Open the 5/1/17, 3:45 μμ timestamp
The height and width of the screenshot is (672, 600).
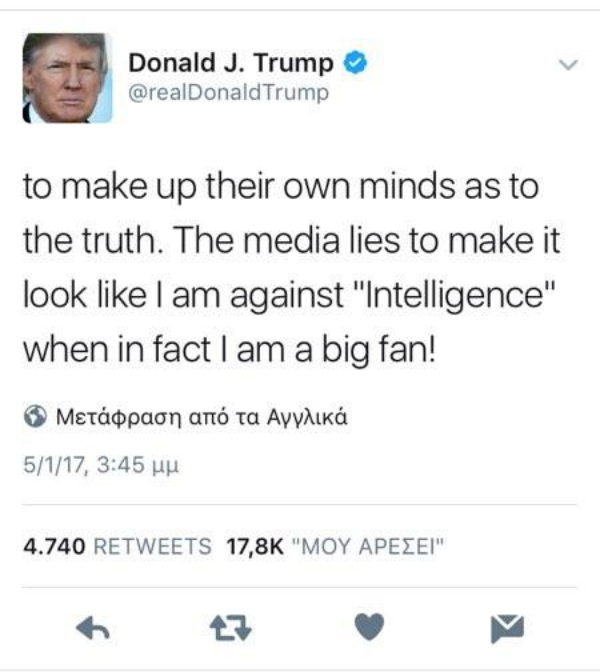101,465
